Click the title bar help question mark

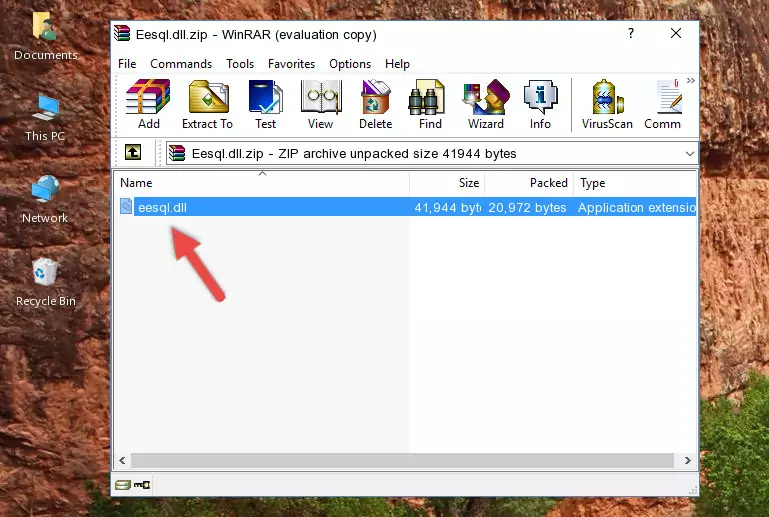click(631, 33)
